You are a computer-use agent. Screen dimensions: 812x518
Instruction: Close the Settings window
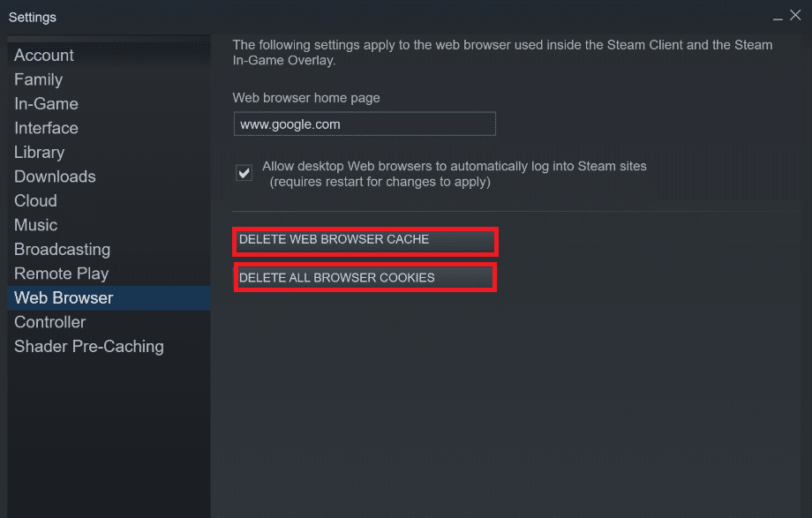[x=795, y=16]
